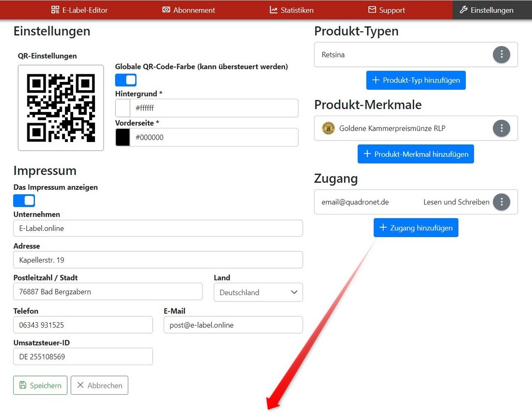
Task: Click the plus icon on Produkt-Typ hinzufügen
Action: click(376, 80)
